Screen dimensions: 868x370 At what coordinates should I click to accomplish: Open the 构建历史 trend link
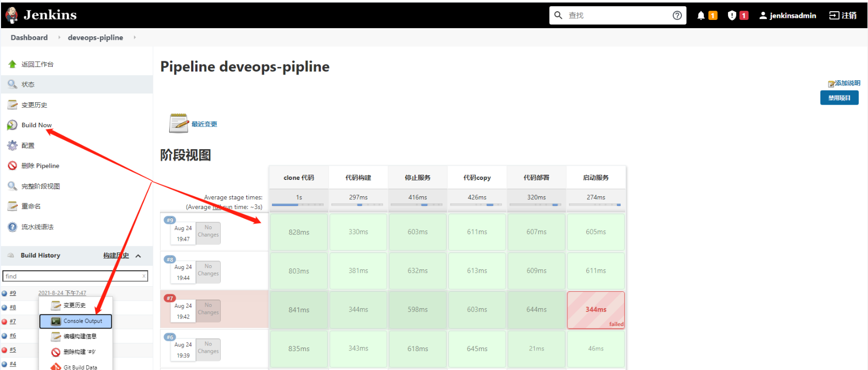(x=116, y=256)
